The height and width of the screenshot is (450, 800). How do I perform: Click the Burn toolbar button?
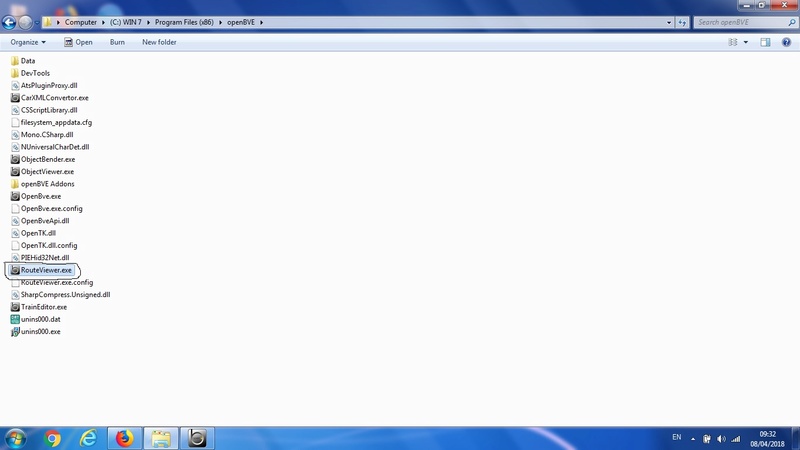coord(117,42)
